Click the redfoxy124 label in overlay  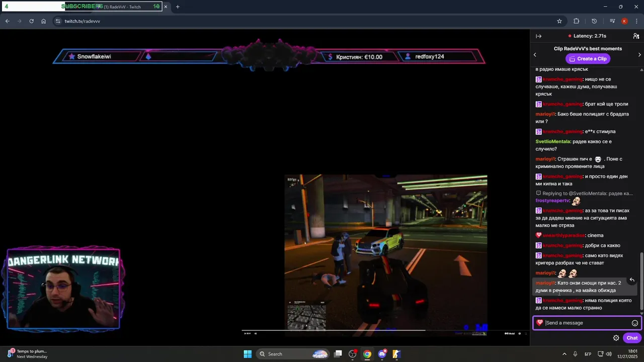429,56
